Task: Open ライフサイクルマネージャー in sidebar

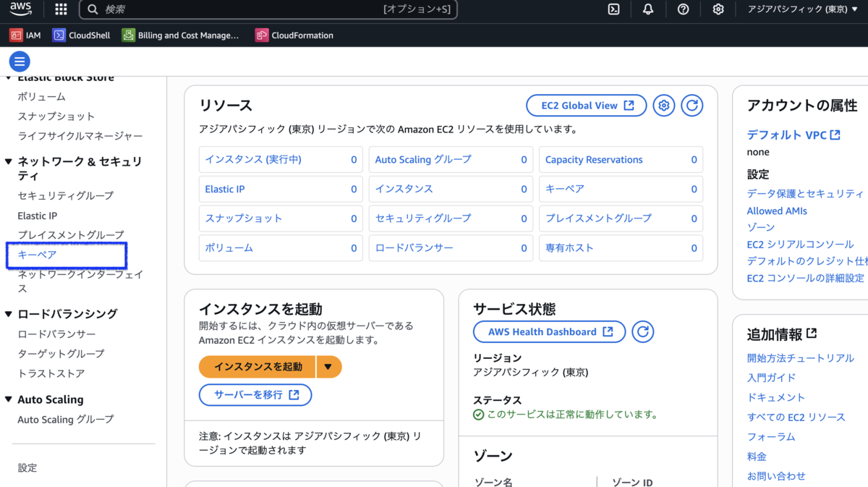Action: click(80, 135)
